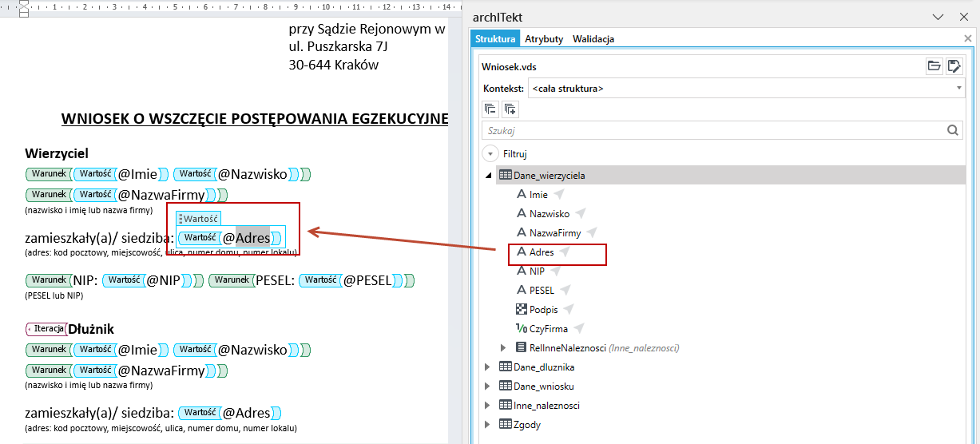The image size is (980, 444).
Task: Click the table icon of Zgody
Action: [x=506, y=424]
